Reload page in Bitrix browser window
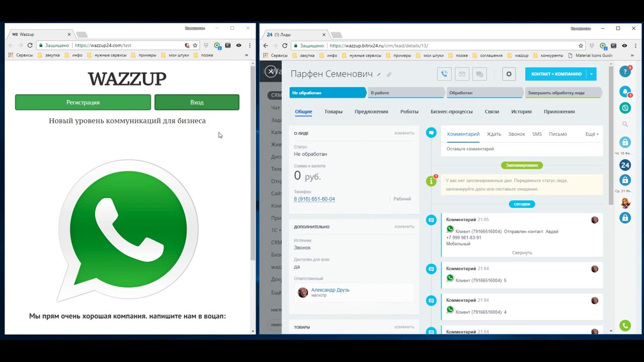The image size is (644, 362). [285, 46]
